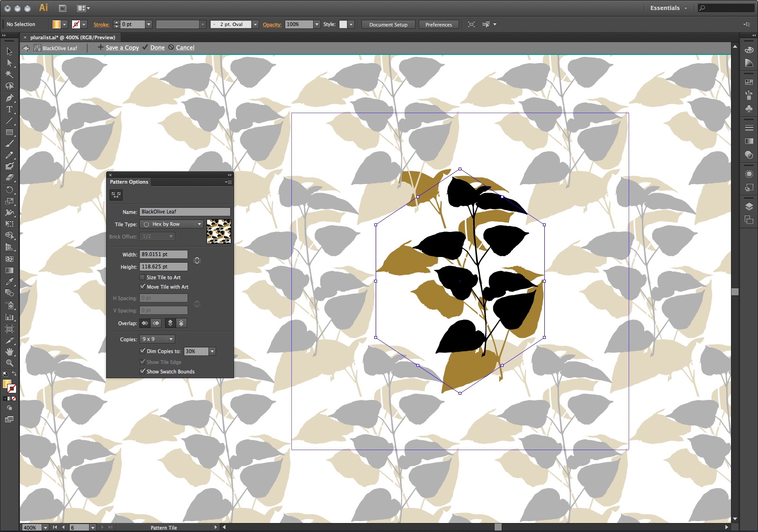Pick the Hand tool
The width and height of the screenshot is (758, 532).
(x=9, y=352)
